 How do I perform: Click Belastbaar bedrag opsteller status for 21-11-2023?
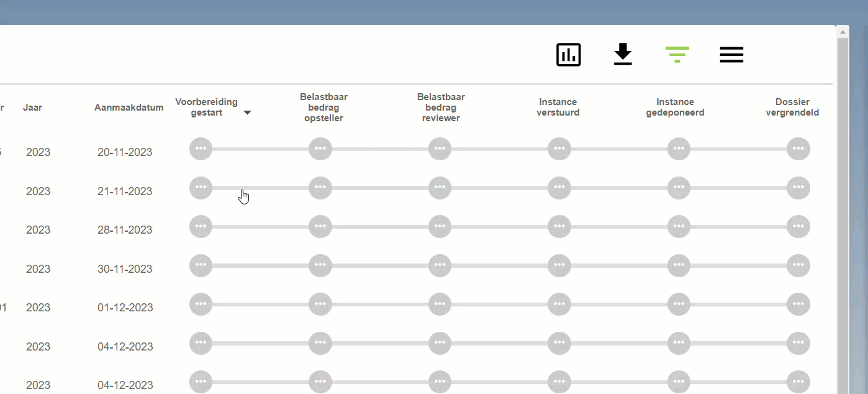320,188
